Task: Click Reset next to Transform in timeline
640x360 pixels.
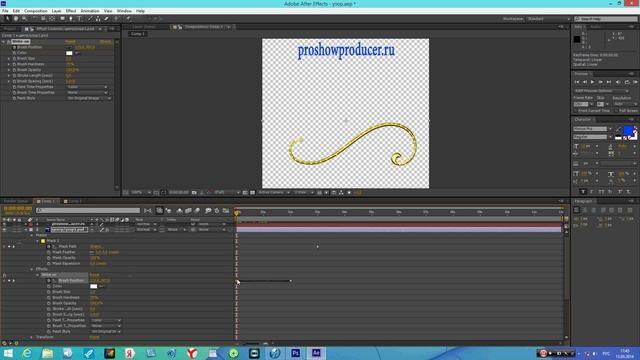Action: tap(94, 337)
